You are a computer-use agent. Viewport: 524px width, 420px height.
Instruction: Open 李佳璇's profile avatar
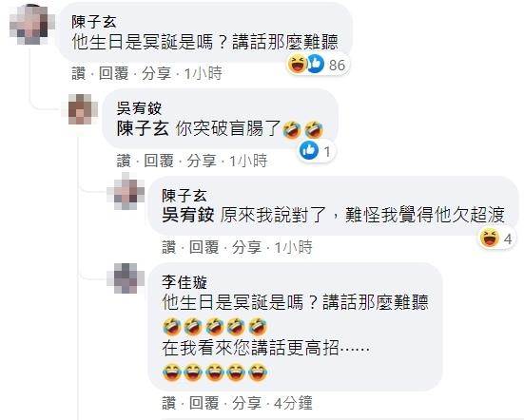point(126,278)
